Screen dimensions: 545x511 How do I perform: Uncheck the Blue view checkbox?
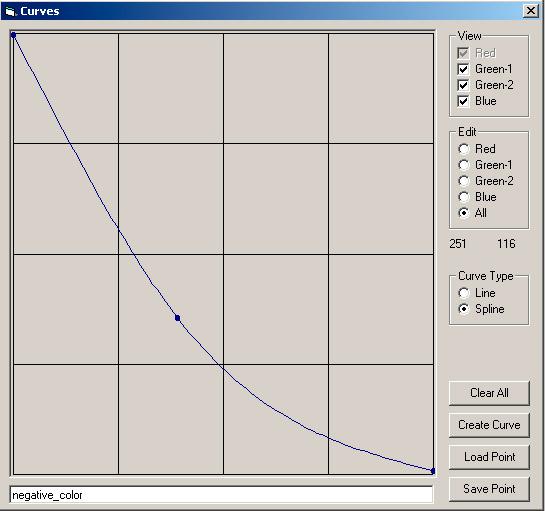pos(463,101)
